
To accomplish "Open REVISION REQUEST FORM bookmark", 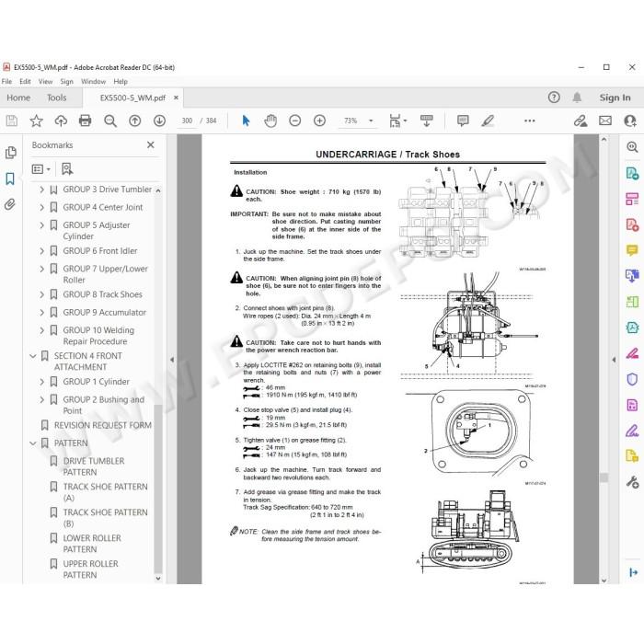I will tap(103, 425).
